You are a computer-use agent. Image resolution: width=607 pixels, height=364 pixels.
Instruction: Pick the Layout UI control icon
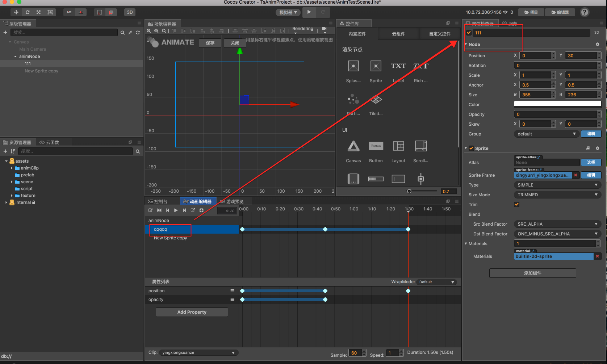(x=398, y=146)
